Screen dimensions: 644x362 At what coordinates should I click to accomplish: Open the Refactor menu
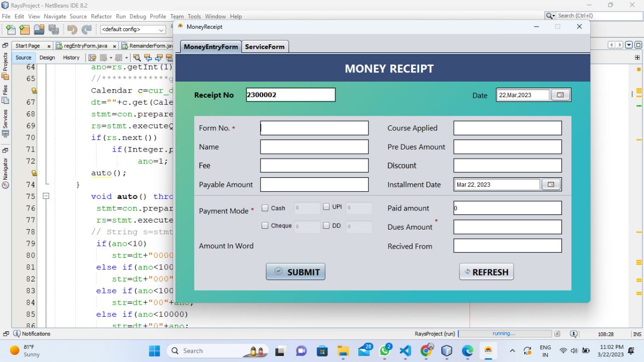click(x=101, y=16)
